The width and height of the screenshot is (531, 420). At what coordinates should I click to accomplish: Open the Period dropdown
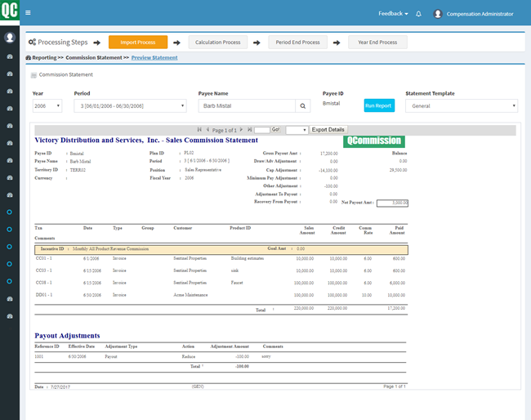point(130,106)
